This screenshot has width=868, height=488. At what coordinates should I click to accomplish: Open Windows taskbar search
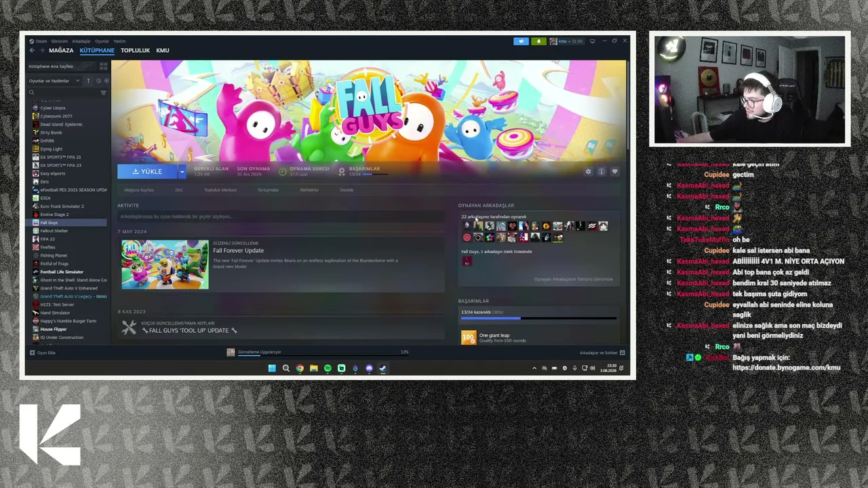(285, 368)
